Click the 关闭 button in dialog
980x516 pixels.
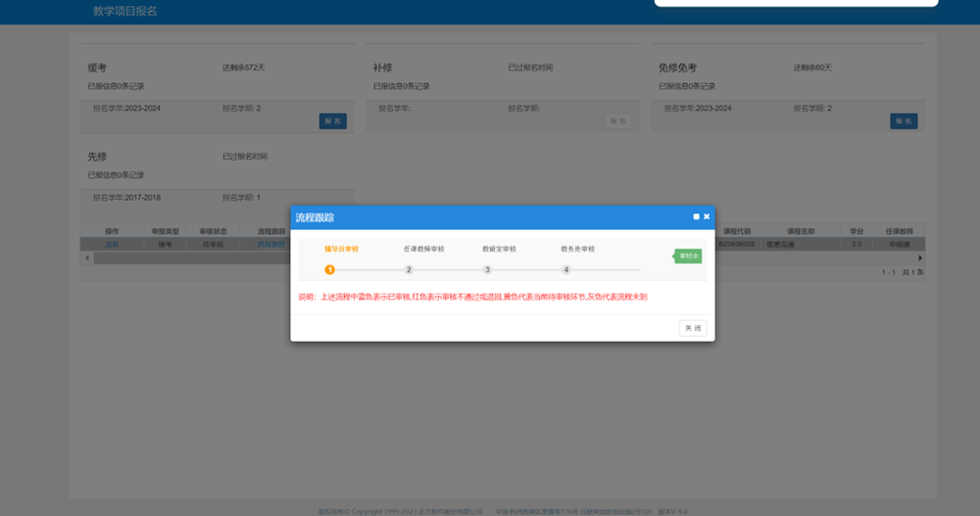(x=692, y=328)
